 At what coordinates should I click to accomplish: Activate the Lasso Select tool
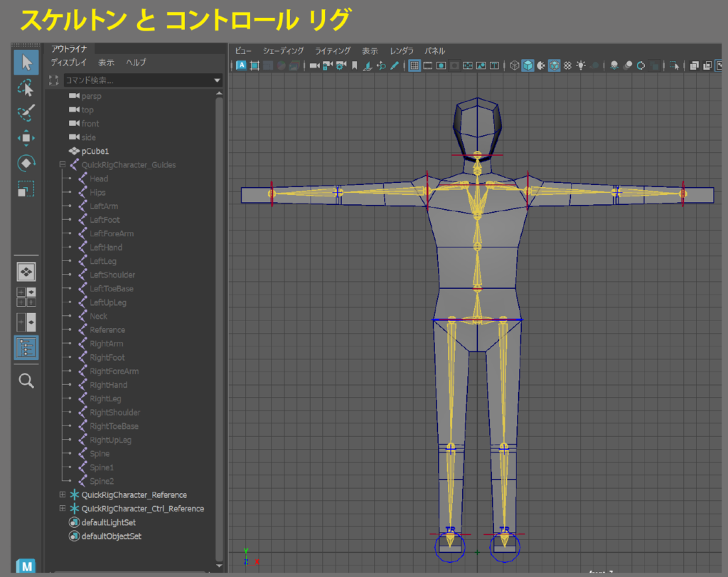(26, 88)
